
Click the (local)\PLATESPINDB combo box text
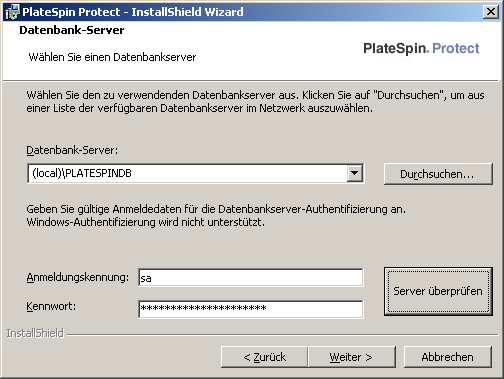82,173
